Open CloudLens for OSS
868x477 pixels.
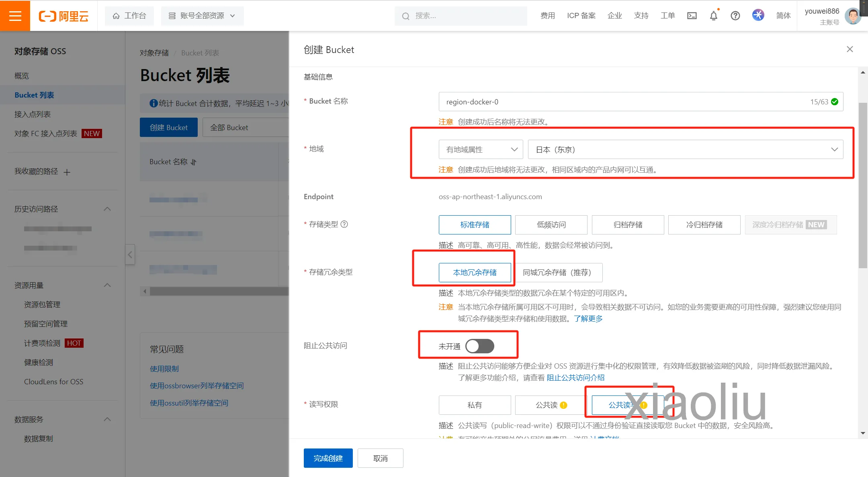53,382
